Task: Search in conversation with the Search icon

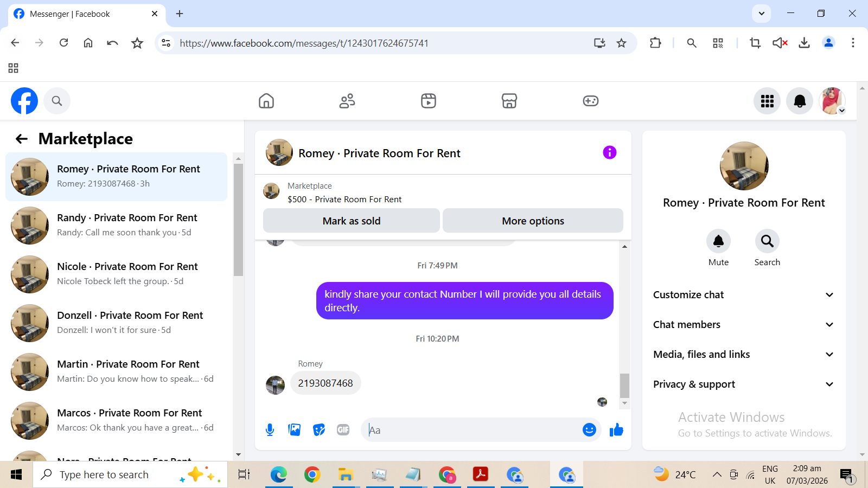Action: click(x=767, y=241)
